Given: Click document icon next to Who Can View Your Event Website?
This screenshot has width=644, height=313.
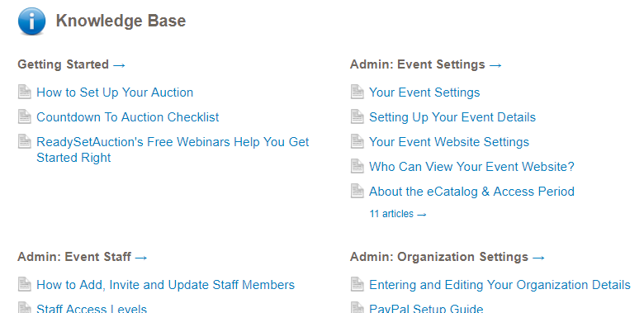Looking at the screenshot, I should tap(357, 166).
